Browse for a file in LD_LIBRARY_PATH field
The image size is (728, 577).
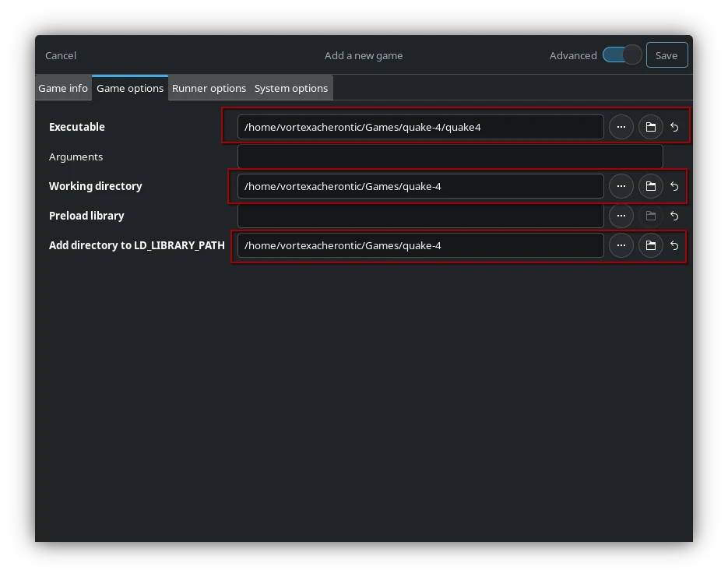pos(621,245)
